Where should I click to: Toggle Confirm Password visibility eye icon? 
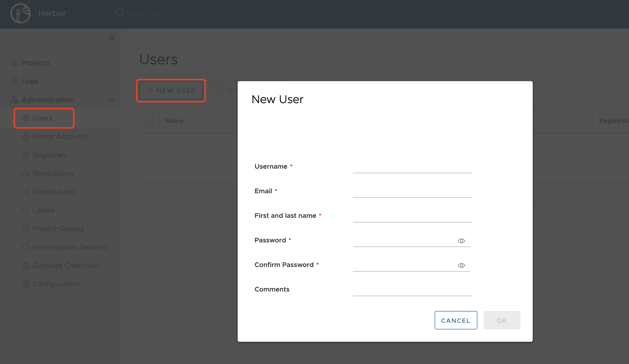click(x=461, y=265)
